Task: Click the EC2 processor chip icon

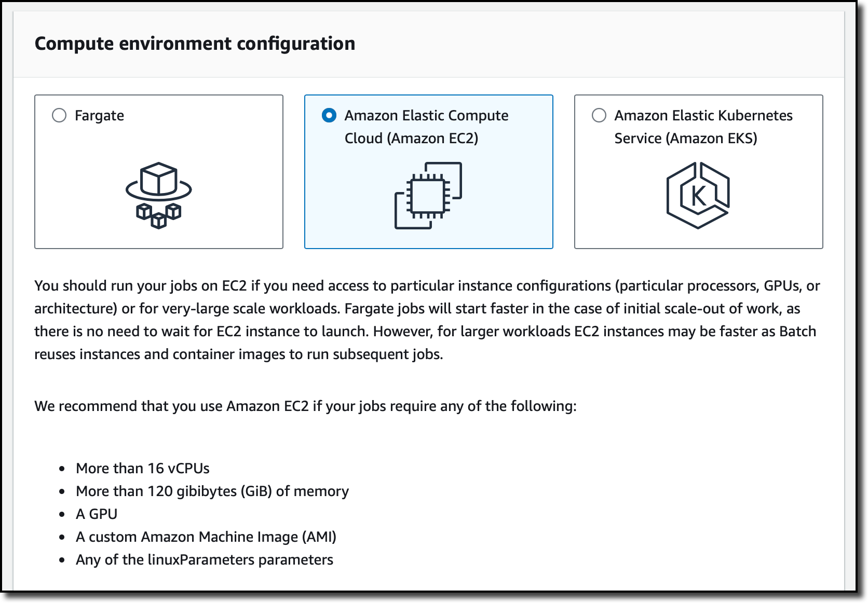Action: (x=428, y=195)
